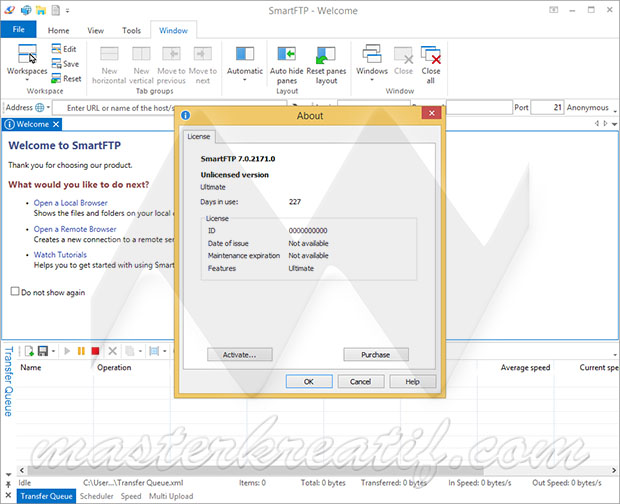Click the folder quick access icon
620x504 pixels.
[41, 10]
